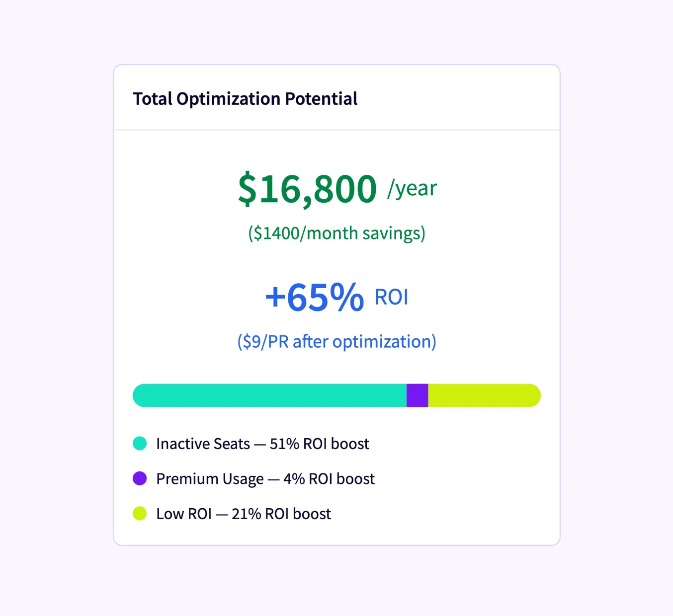
Task: Click the 21% ROI boost value
Action: (x=281, y=514)
